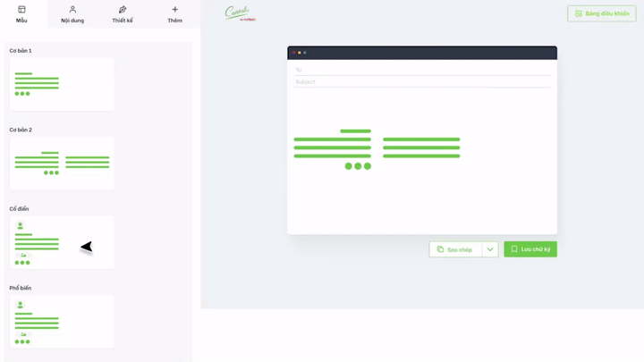Click the green logo in header

point(240,13)
